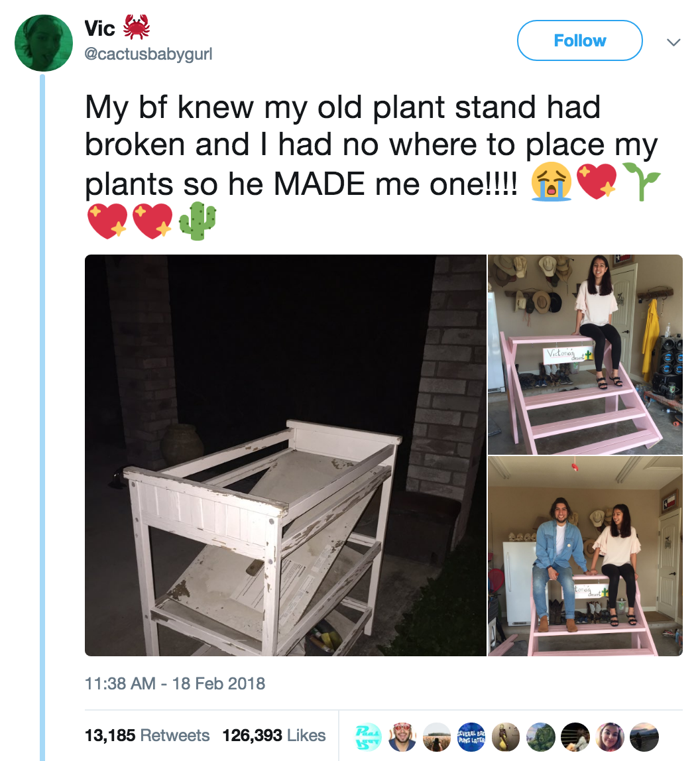Open the smiling woman liker avatar

pyautogui.click(x=610, y=737)
